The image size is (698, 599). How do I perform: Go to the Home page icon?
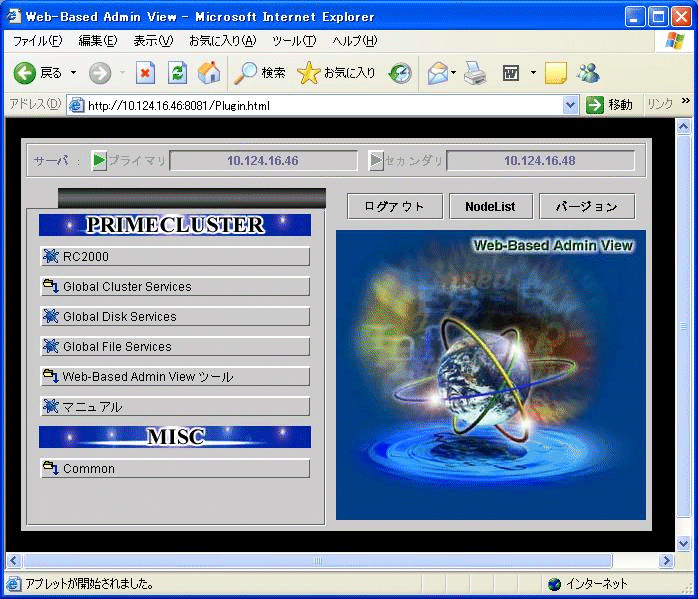coord(209,73)
